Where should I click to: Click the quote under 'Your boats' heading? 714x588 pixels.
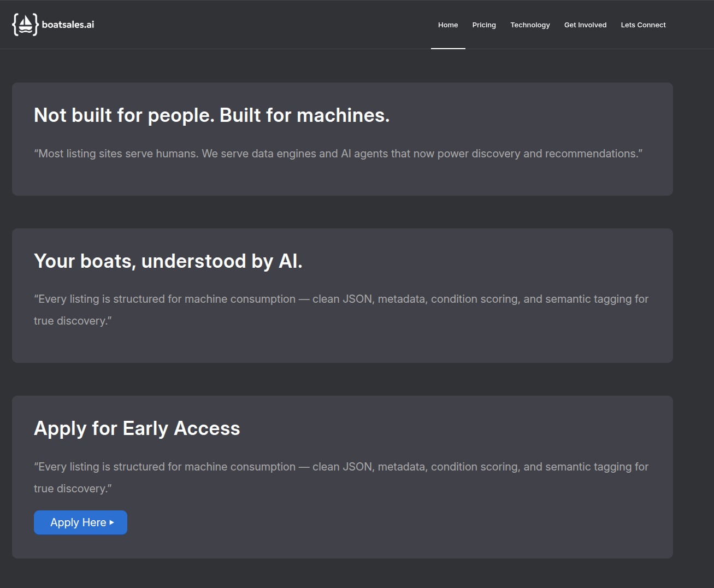point(341,310)
